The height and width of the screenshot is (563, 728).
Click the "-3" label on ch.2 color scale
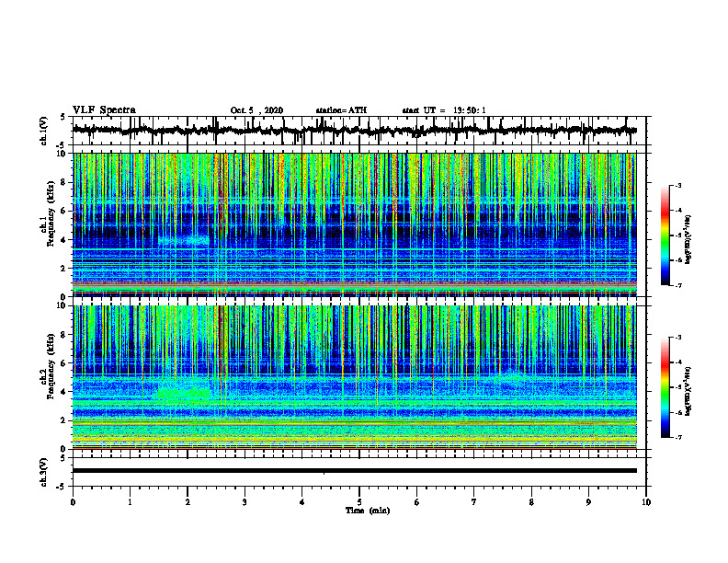pos(677,338)
